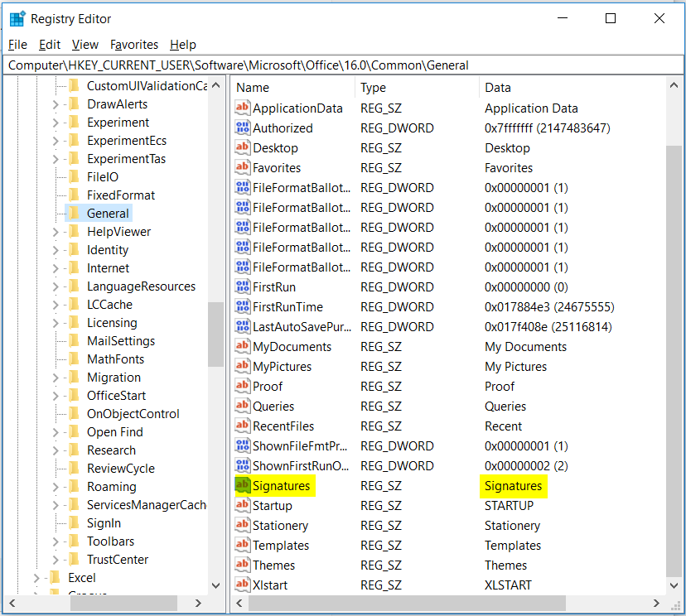Click the MyDocuments string icon
Screen dimensions: 686x616
(x=243, y=346)
